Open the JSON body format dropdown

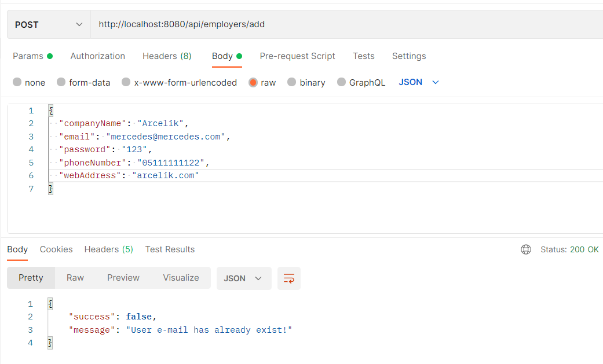click(418, 82)
